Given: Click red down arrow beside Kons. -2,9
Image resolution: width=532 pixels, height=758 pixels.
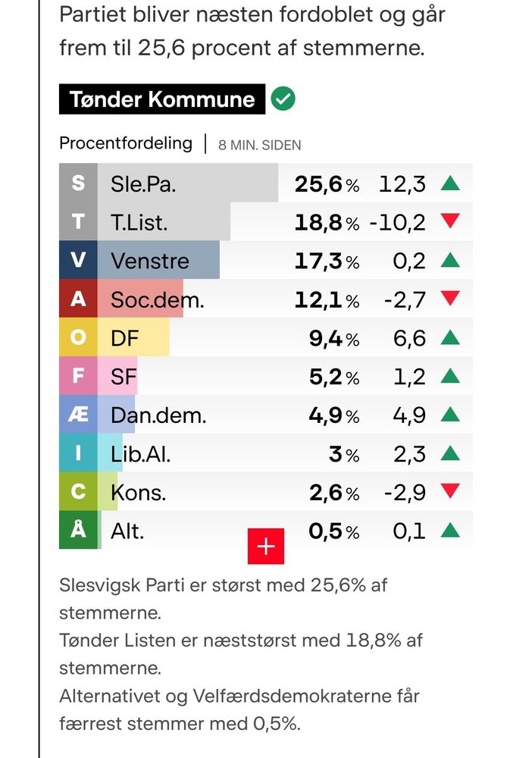Looking at the screenshot, I should coord(450,491).
